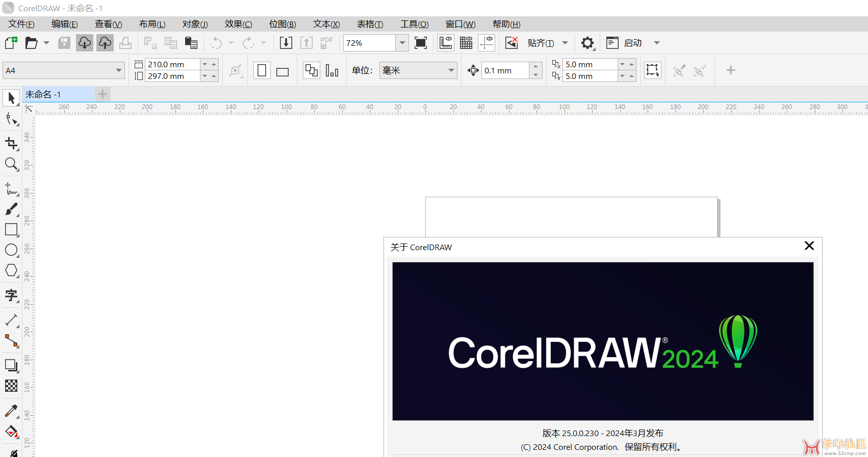The width and height of the screenshot is (868, 457).
Task: Click the 启动 launch button
Action: 632,43
